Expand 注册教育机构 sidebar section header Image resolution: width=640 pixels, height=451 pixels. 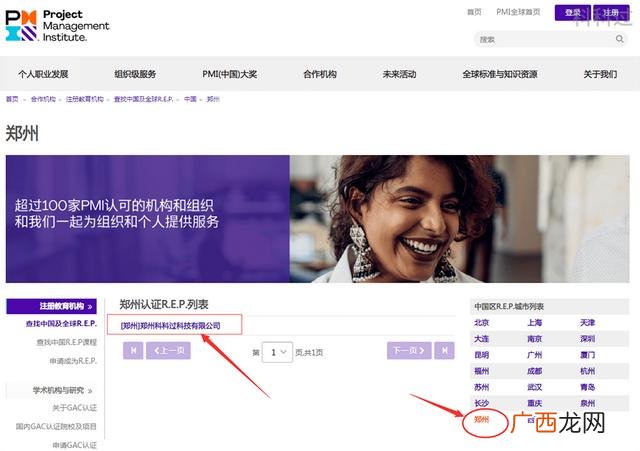51,306
